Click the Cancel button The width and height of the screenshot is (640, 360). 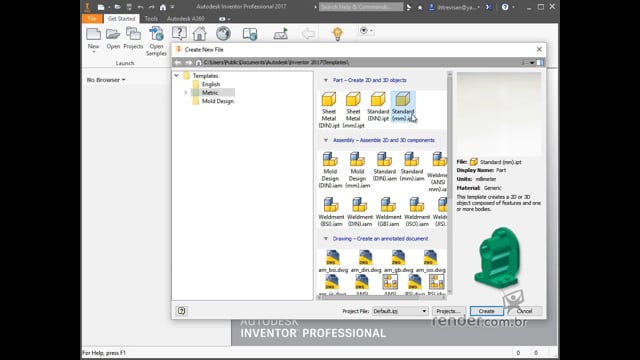click(524, 311)
